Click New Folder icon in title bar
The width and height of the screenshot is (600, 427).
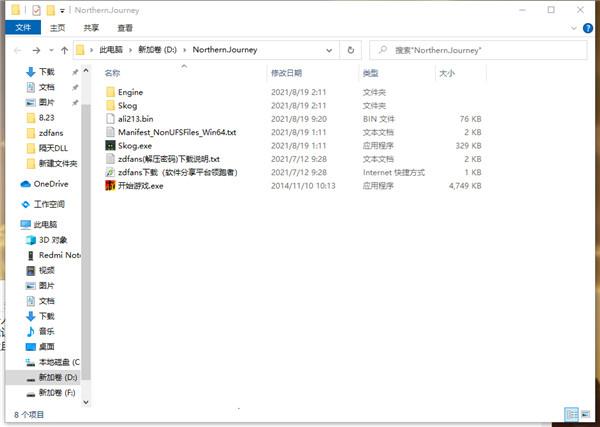tap(51, 10)
